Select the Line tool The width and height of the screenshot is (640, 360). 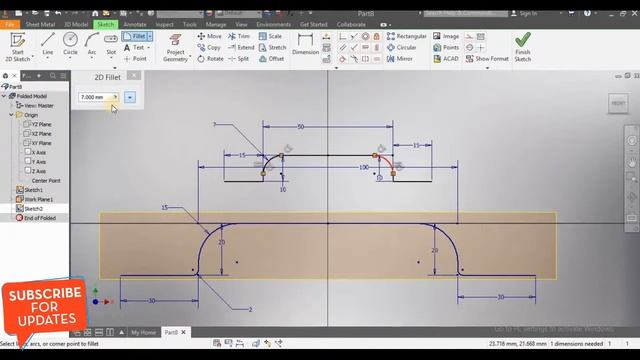[48, 44]
